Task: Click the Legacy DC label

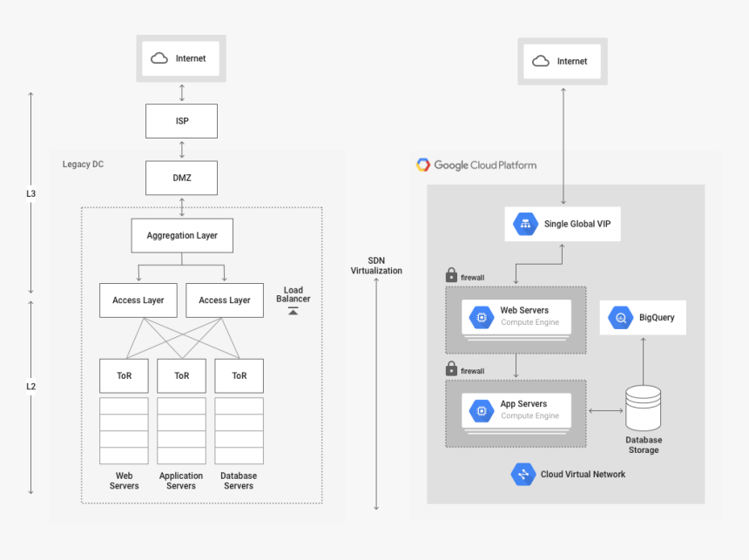Action: click(83, 164)
